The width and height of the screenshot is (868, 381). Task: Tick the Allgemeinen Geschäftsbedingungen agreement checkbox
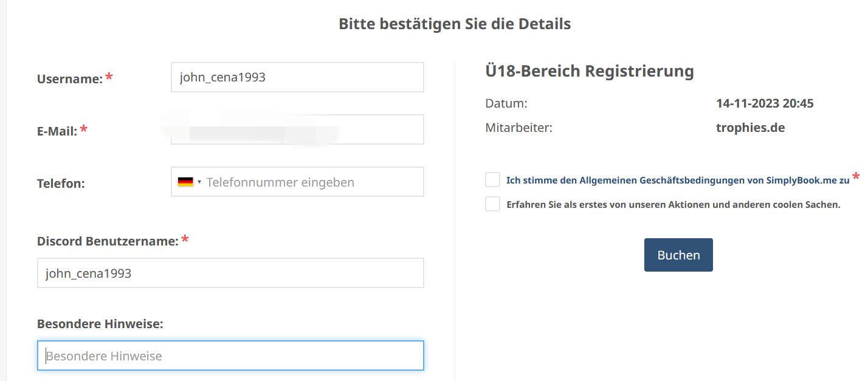492,180
